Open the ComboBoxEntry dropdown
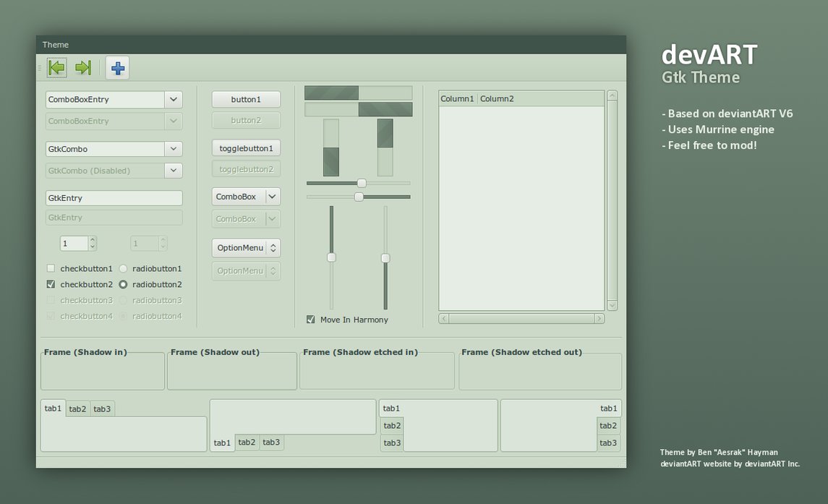The image size is (828, 504). (173, 99)
